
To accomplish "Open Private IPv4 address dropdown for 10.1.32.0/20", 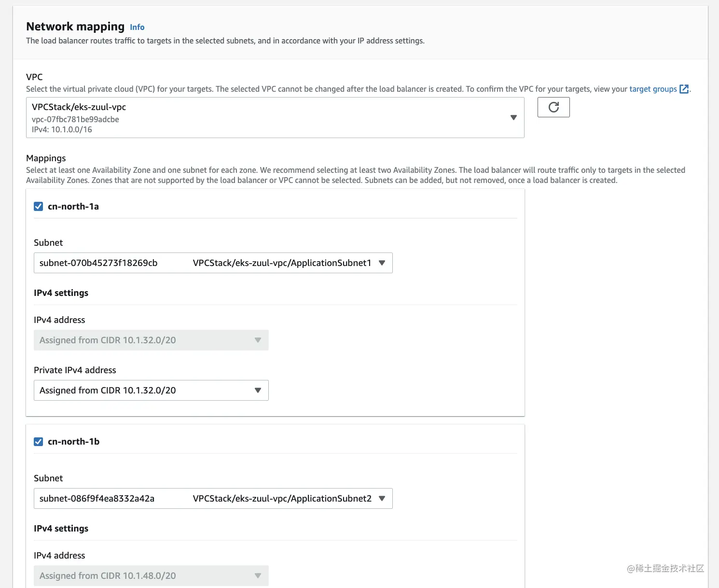I will pos(151,391).
